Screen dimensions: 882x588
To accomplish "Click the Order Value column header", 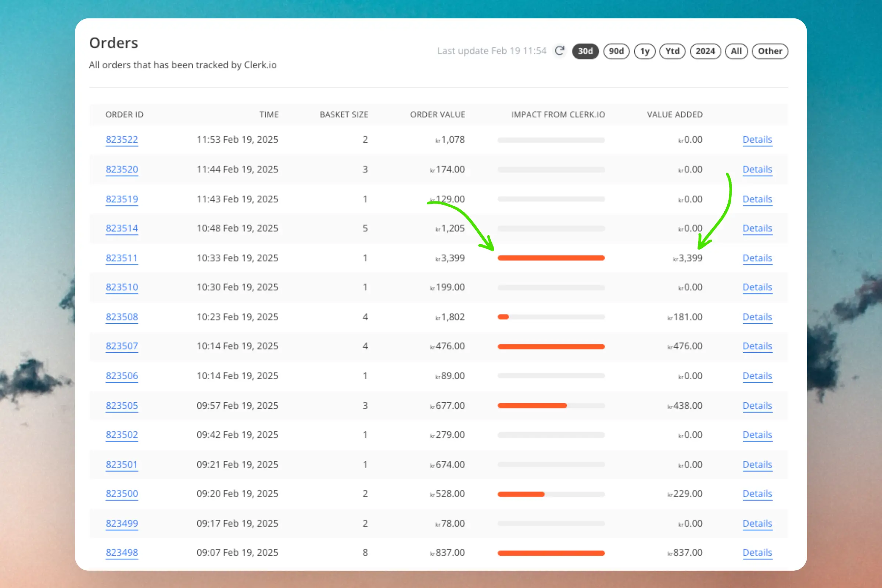I will click(437, 114).
